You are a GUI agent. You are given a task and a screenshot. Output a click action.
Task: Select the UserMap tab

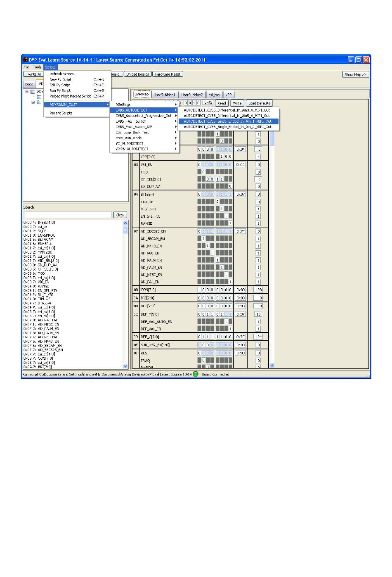142,94
